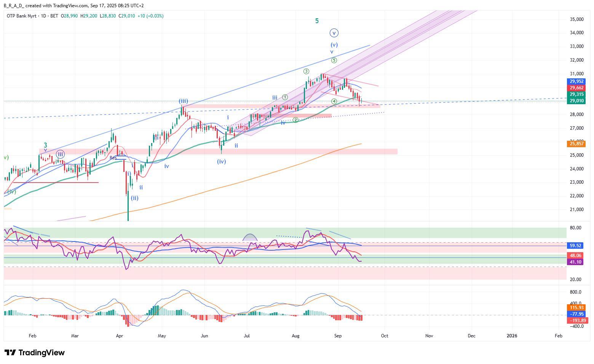Click the Sep label on time axis
Screen dimensions: 594x364
[x=338, y=336]
